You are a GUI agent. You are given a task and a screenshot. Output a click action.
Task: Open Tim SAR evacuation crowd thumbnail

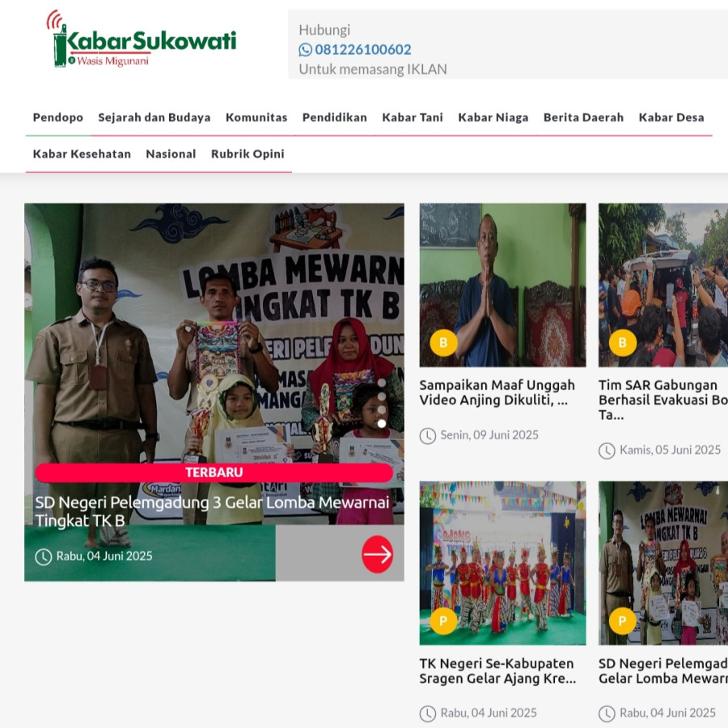click(663, 285)
